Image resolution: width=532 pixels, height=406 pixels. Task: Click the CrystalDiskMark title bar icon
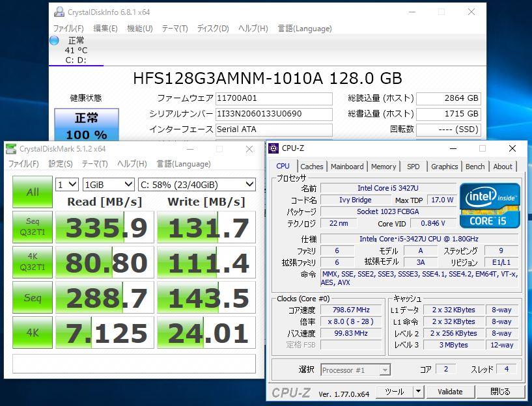pos(11,149)
